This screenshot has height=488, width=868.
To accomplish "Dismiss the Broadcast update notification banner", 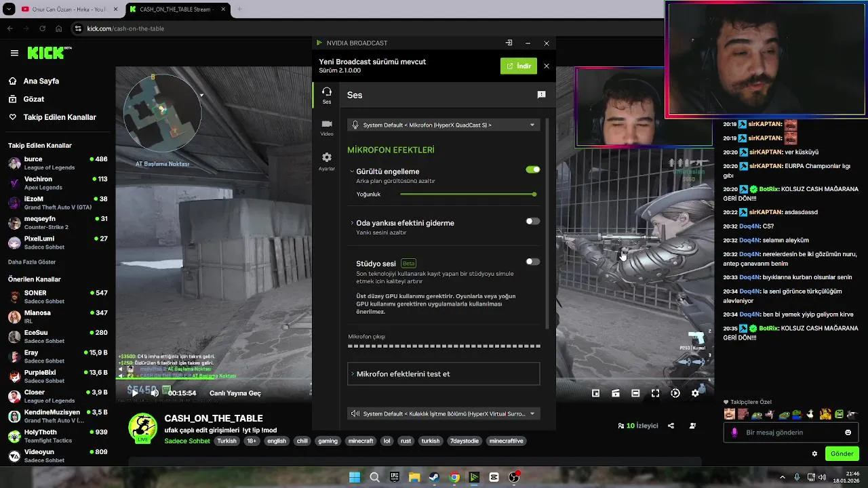I will (547, 66).
